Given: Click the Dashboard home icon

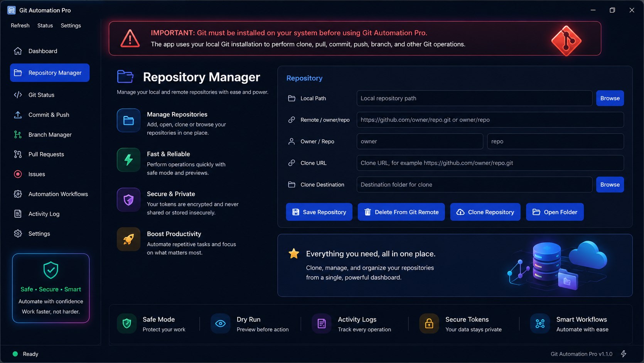Looking at the screenshot, I should point(18,51).
